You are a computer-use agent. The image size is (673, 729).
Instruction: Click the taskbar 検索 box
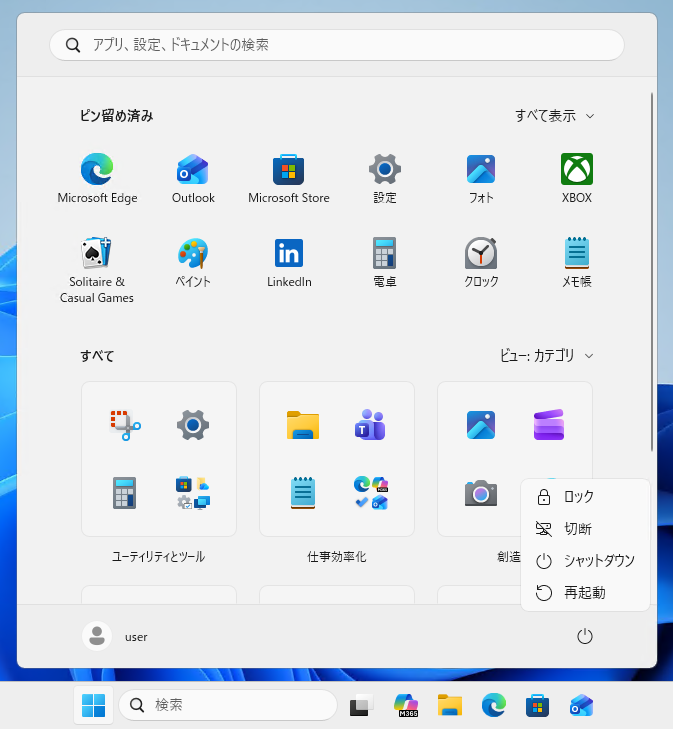228,705
